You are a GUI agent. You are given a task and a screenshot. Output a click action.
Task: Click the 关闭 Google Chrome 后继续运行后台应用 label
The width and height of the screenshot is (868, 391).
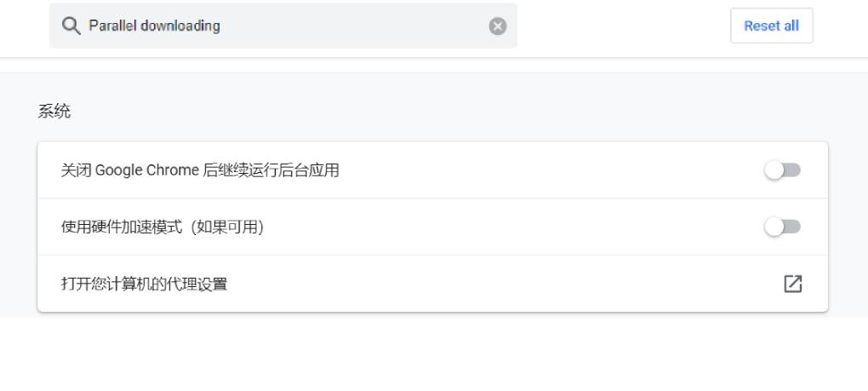tap(200, 170)
